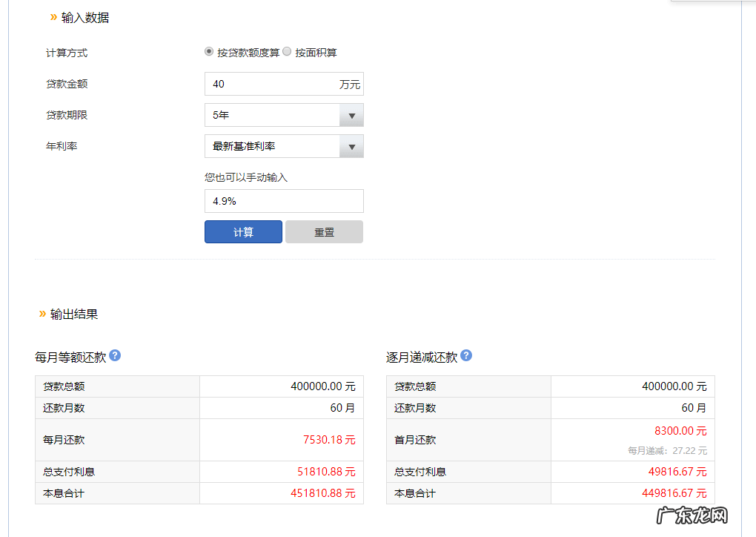This screenshot has height=537, width=756.
Task: Click the question mark icon after 逐月递减还款
Action: [465, 356]
